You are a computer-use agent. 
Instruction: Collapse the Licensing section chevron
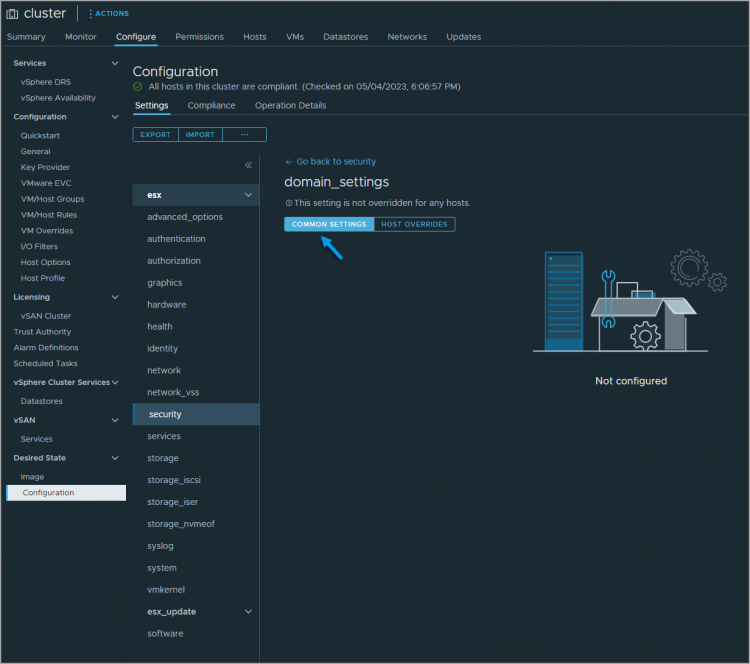tap(115, 297)
